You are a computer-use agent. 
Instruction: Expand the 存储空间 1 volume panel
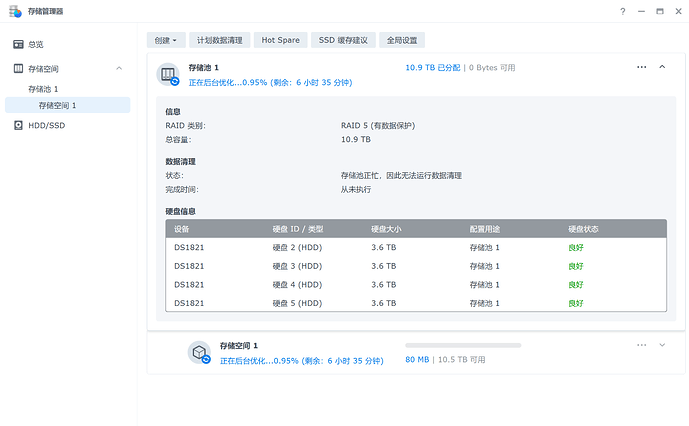point(662,345)
